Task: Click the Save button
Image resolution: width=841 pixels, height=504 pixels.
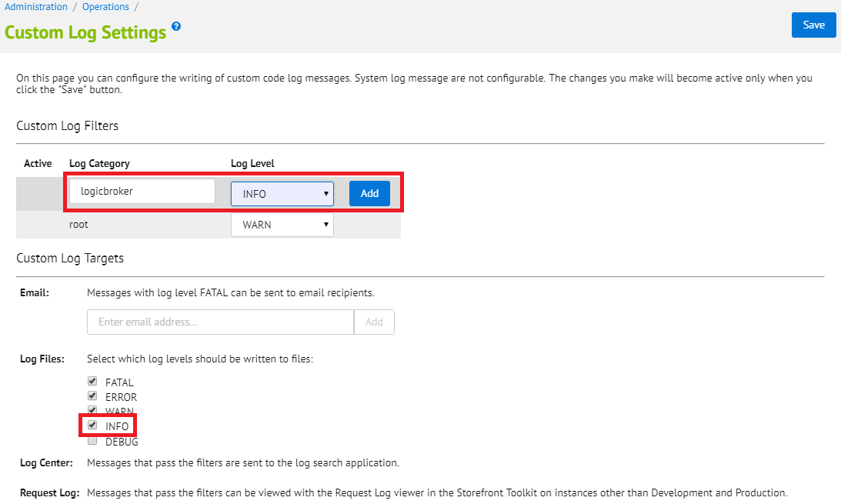Action: [813, 25]
